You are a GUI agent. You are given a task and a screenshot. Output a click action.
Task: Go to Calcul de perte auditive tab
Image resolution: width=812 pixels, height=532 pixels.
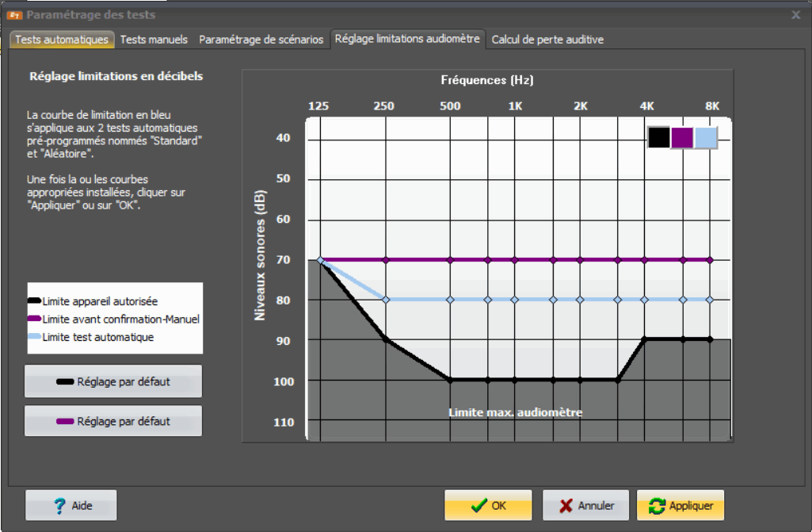[x=547, y=40]
